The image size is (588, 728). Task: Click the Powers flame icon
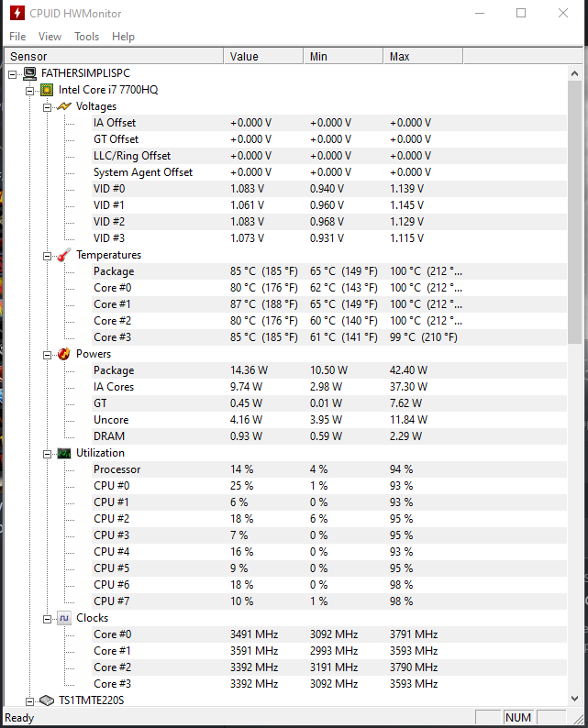pos(64,354)
